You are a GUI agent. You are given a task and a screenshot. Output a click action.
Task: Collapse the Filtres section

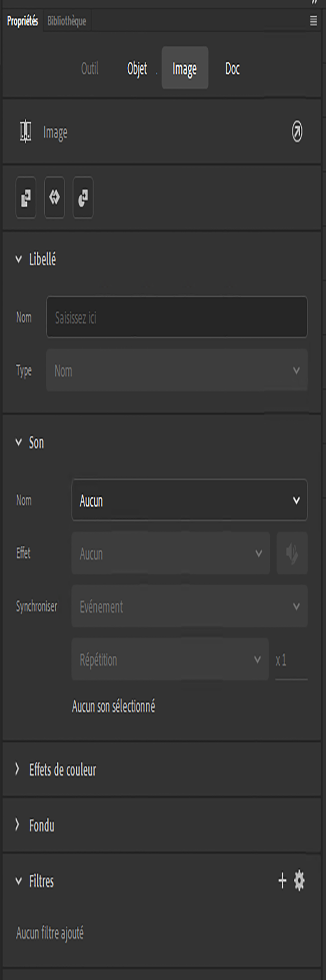point(19,881)
